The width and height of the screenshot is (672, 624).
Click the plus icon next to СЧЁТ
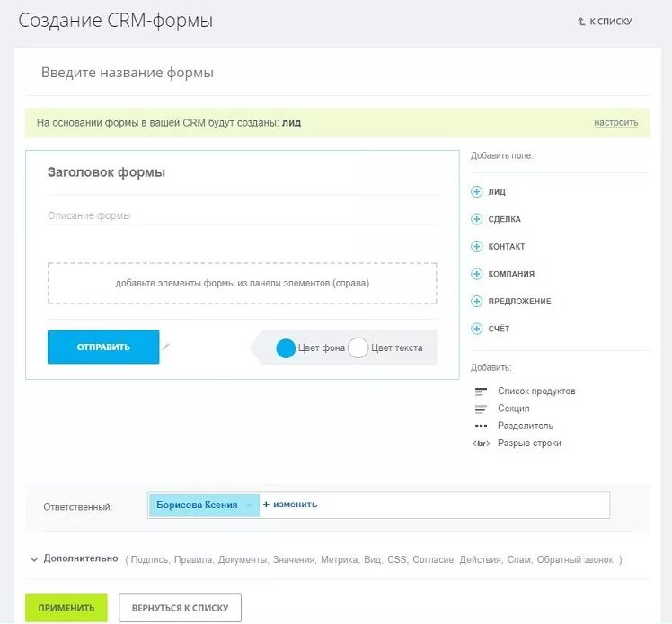(x=476, y=329)
